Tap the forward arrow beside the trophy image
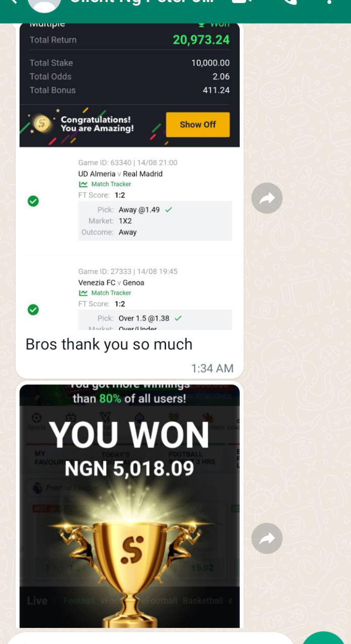 tap(267, 538)
